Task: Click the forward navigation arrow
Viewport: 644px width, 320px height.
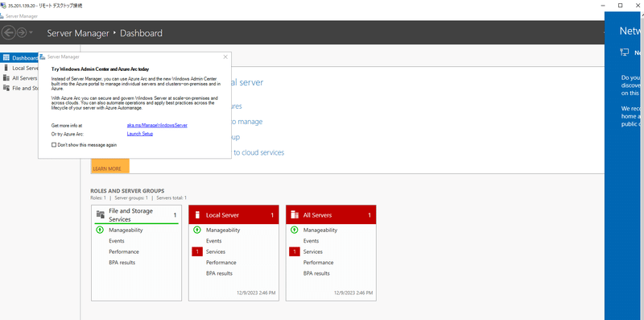Action: click(22, 32)
